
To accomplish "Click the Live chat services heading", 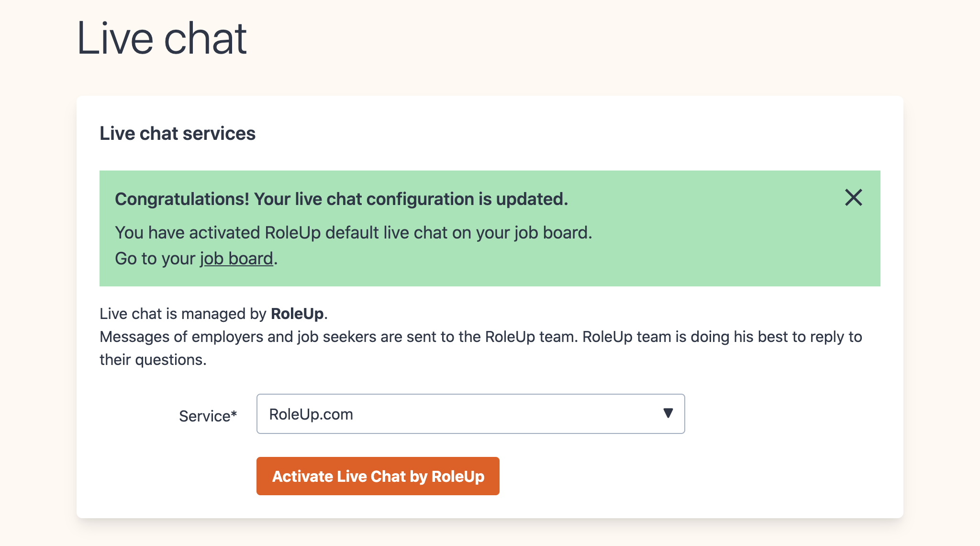I will 178,134.
